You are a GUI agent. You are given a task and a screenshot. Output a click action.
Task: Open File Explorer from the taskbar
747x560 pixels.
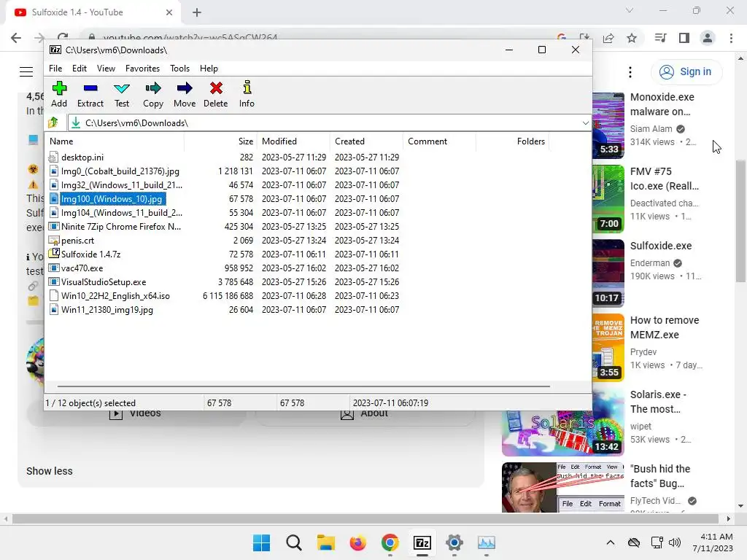tap(326, 542)
